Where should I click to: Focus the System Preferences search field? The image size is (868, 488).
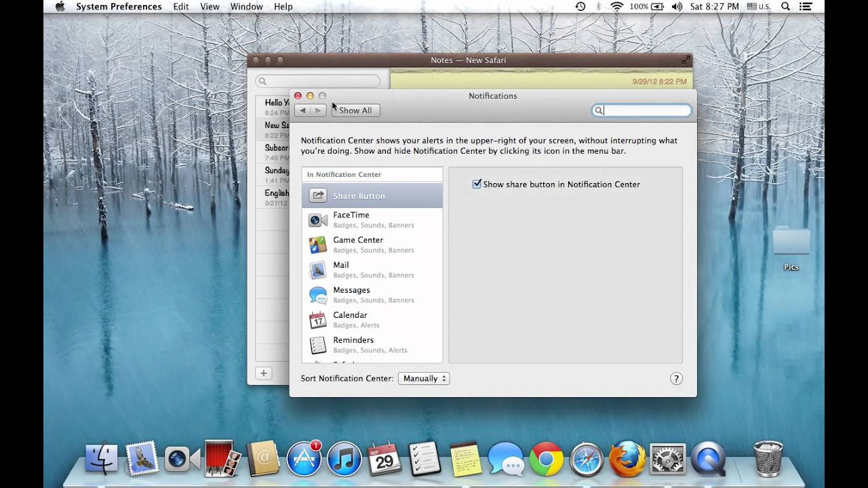[x=642, y=110]
